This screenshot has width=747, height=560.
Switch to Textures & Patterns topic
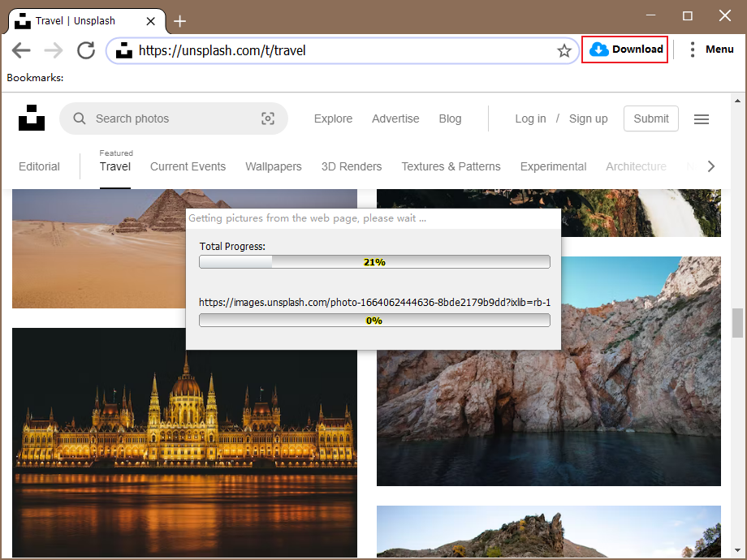tap(451, 166)
